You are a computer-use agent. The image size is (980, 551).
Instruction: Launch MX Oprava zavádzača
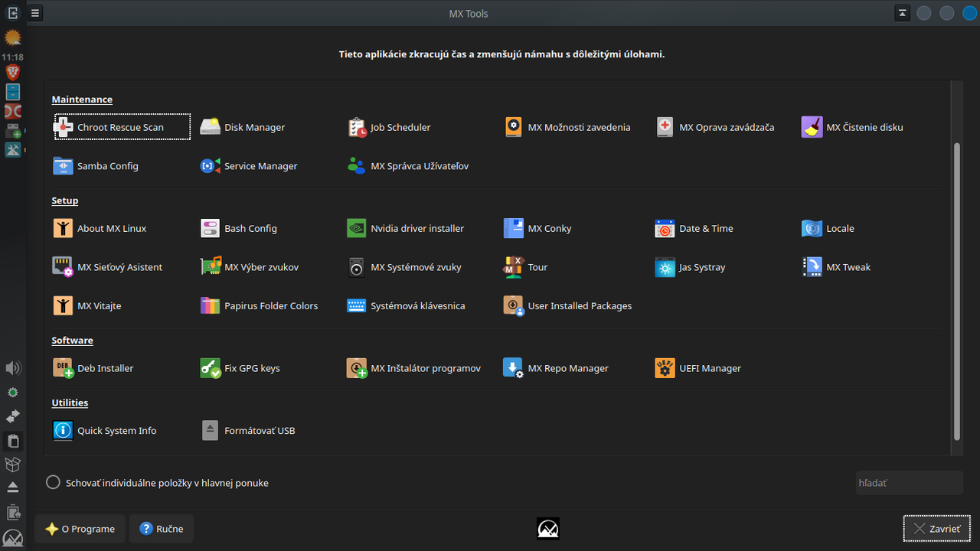tap(715, 127)
